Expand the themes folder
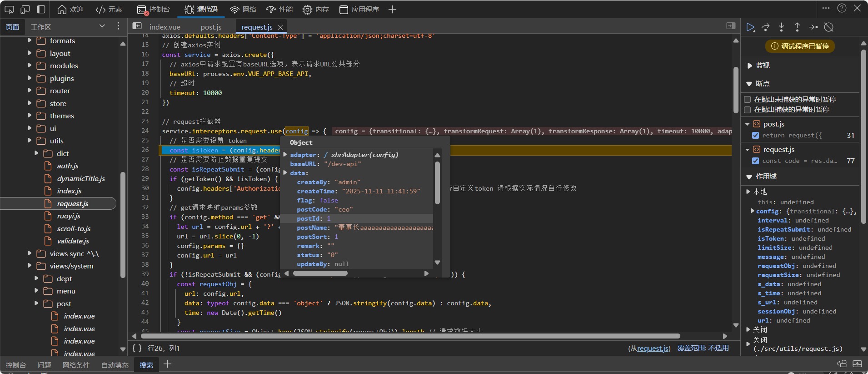 [x=30, y=116]
